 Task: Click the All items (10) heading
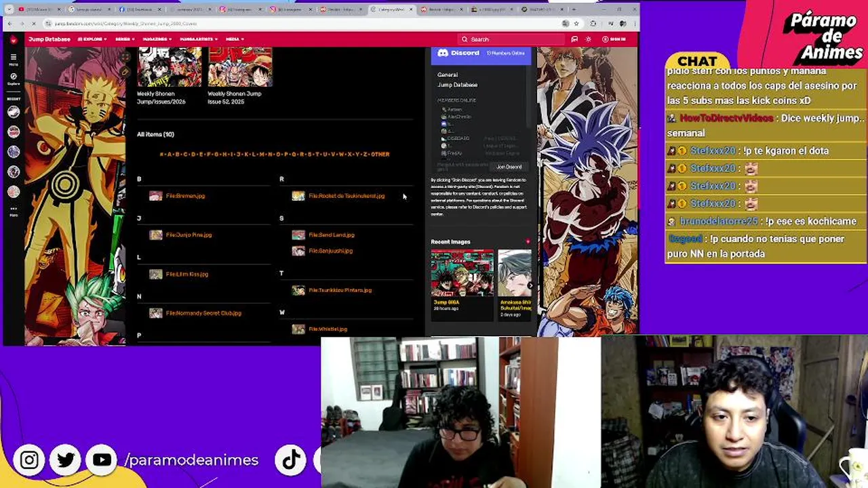tap(155, 134)
